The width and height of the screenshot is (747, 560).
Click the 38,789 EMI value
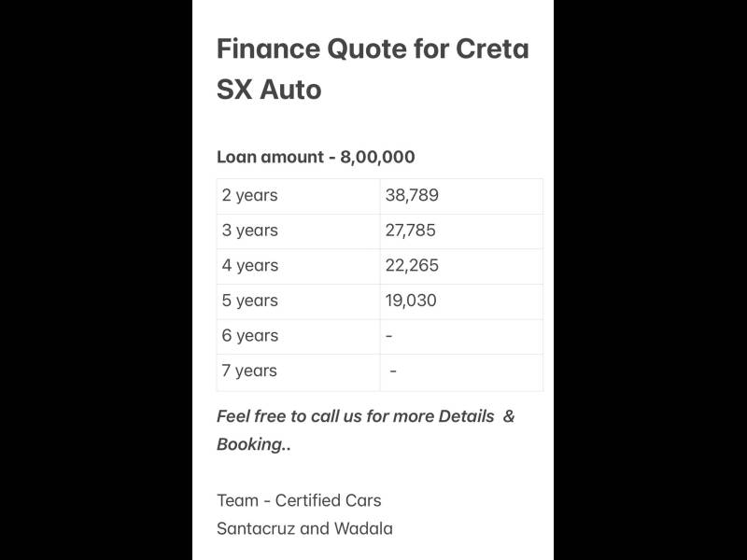(412, 196)
